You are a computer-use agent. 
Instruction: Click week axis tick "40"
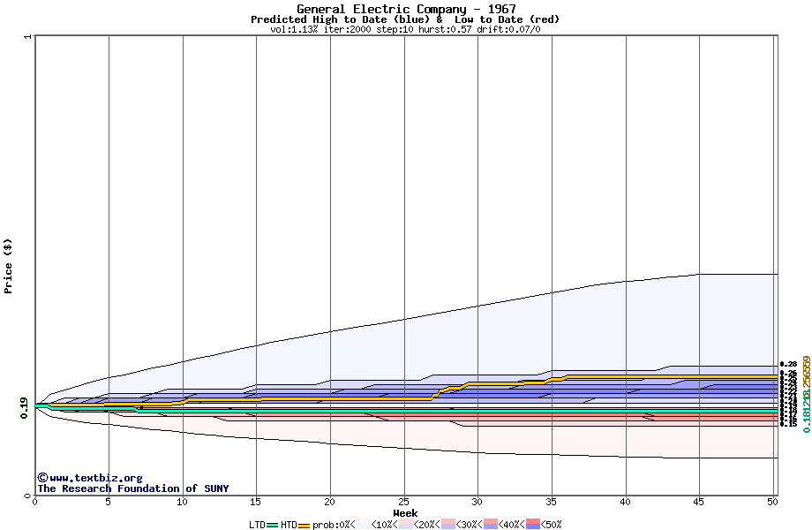[625, 502]
